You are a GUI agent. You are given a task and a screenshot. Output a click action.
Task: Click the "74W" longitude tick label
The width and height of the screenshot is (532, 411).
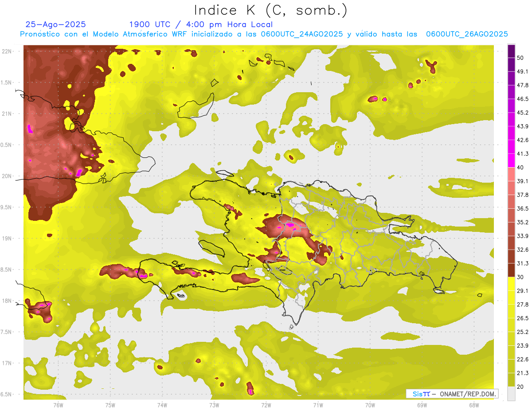162,405
